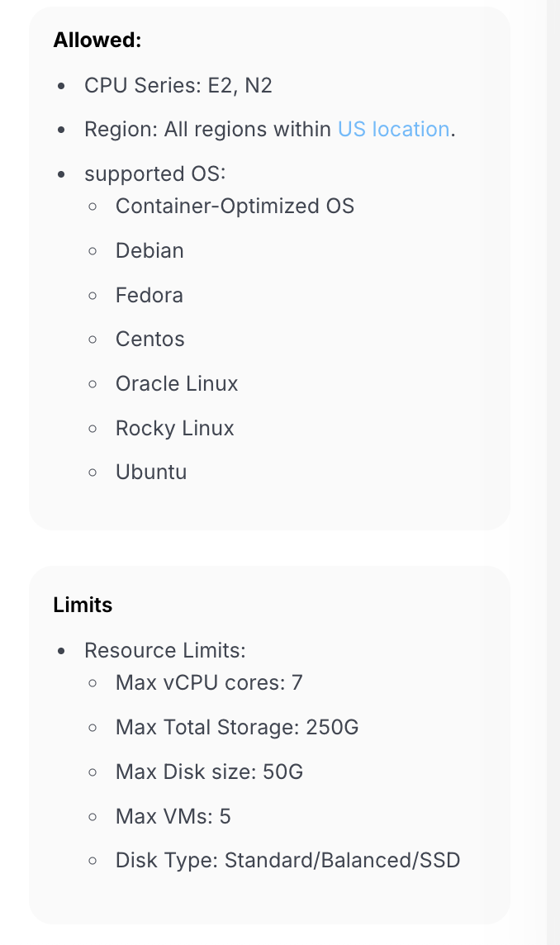Click the supported OS label
This screenshot has height=945, width=560.
click(154, 174)
